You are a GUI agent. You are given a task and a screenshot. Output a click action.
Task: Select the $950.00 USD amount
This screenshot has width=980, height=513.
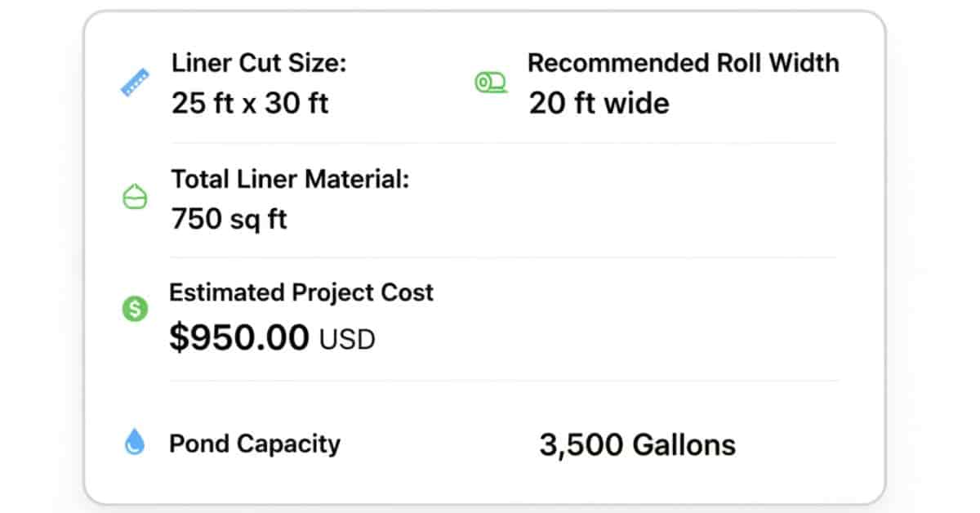click(273, 337)
